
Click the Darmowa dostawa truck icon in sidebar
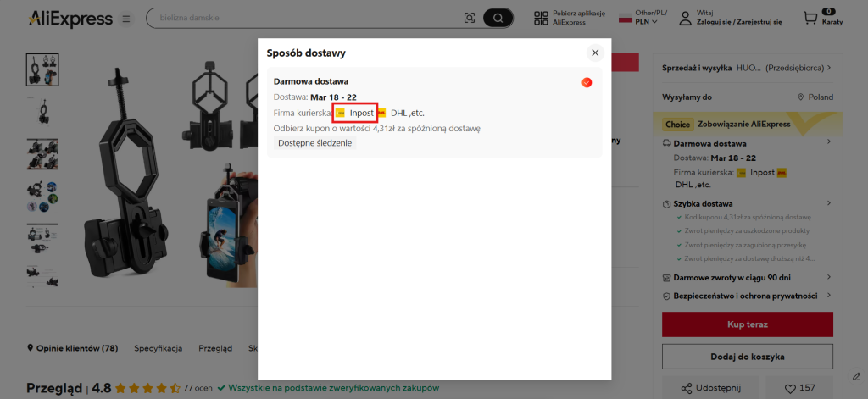tap(666, 143)
